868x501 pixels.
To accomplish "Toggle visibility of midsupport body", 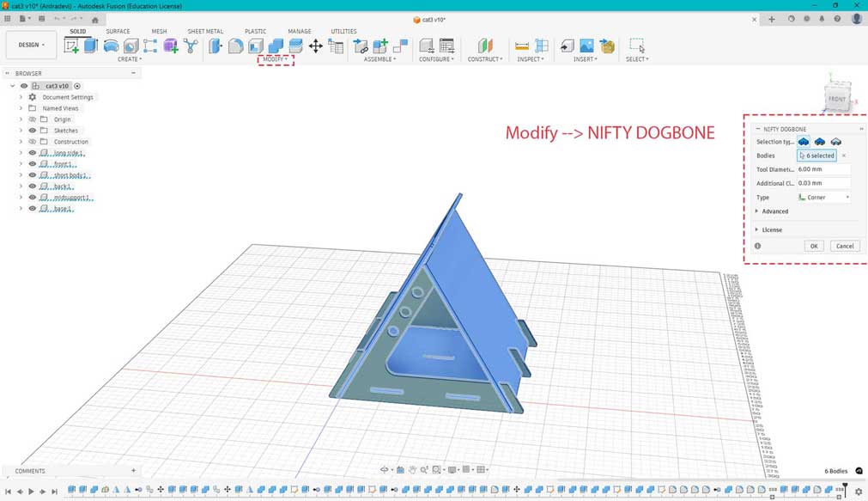I will (x=32, y=198).
